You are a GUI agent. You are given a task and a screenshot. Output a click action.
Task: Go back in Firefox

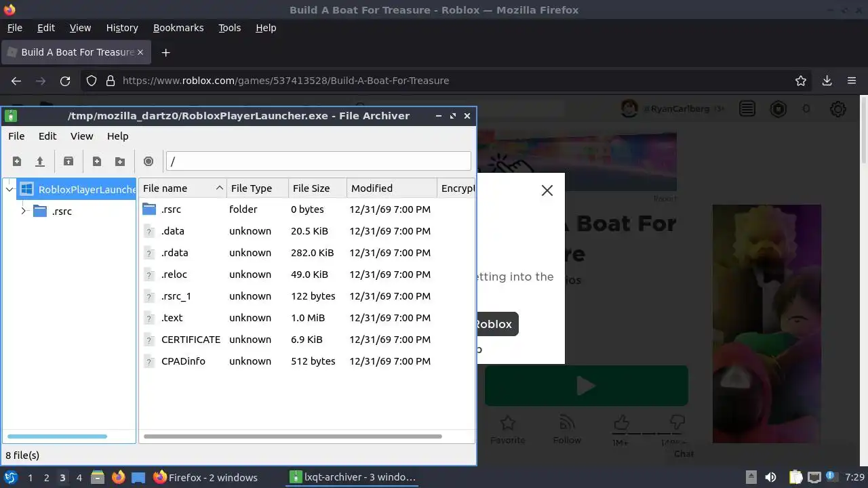coord(16,81)
